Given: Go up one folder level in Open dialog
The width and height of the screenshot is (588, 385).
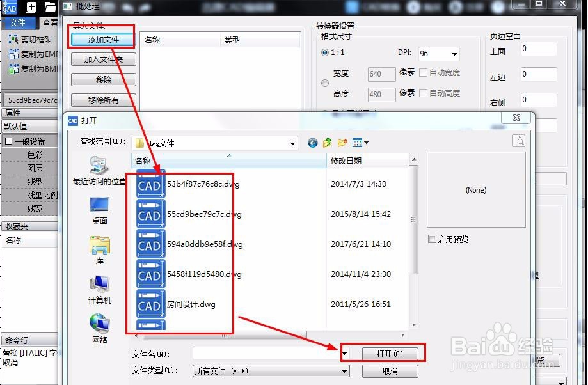Looking at the screenshot, I should click(x=327, y=142).
